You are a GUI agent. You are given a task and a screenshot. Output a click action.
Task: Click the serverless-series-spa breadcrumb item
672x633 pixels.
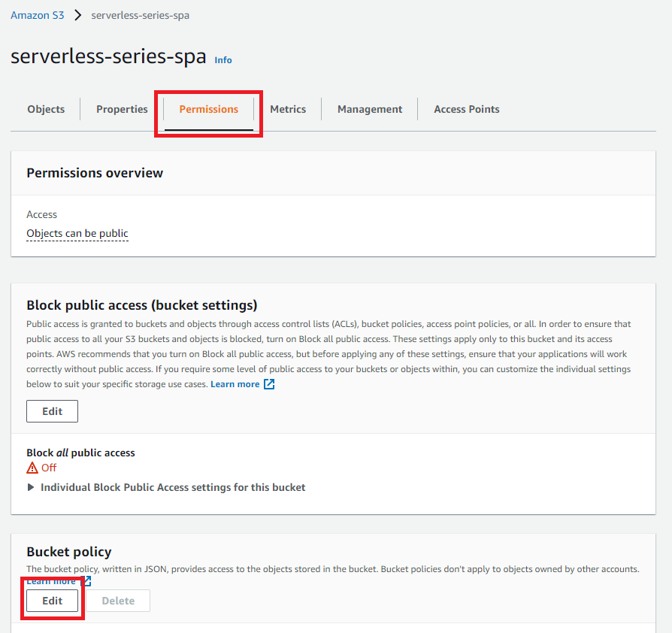click(140, 15)
